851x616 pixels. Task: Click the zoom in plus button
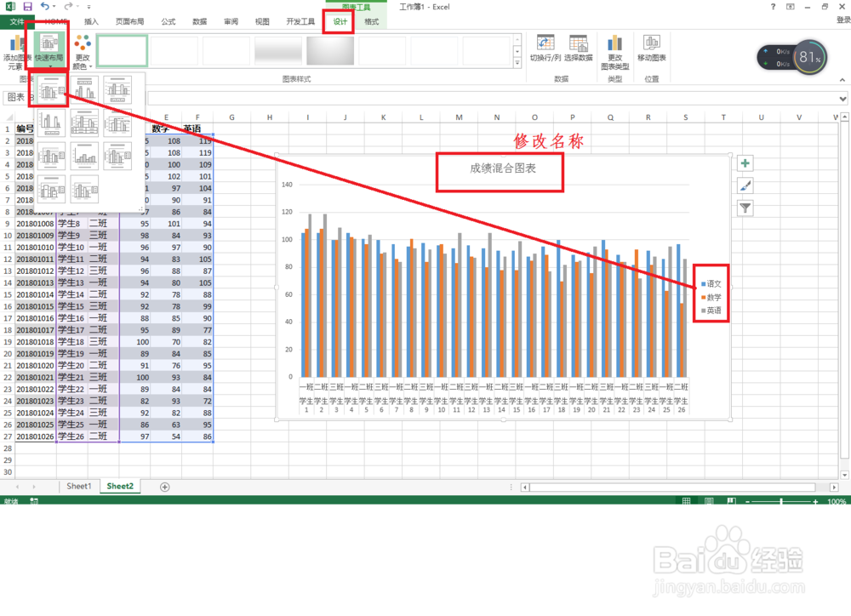(815, 502)
